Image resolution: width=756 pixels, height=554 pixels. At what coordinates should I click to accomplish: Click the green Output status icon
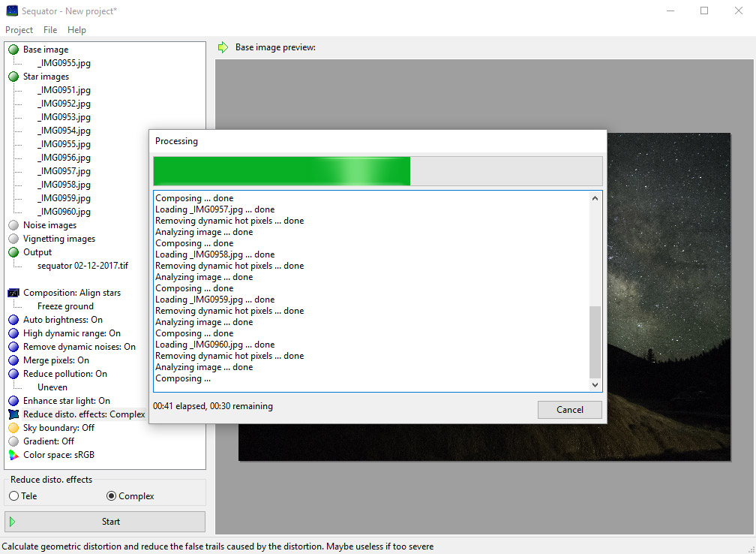pyautogui.click(x=13, y=252)
